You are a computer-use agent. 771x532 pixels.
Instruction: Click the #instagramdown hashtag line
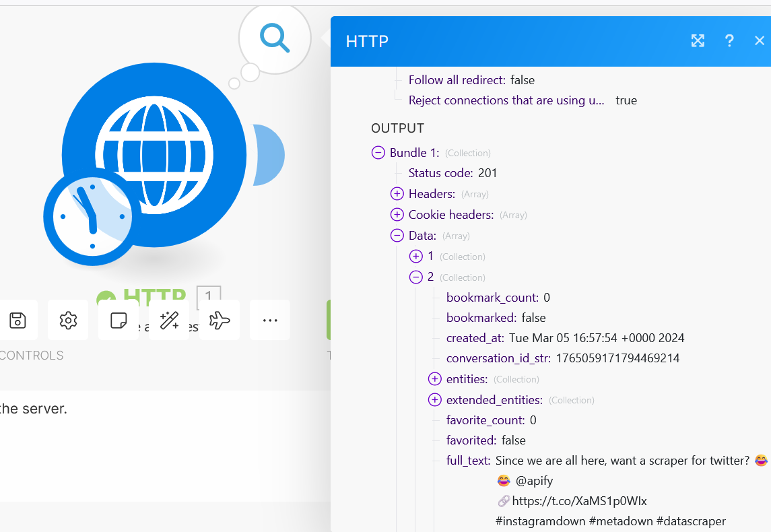[611, 521]
